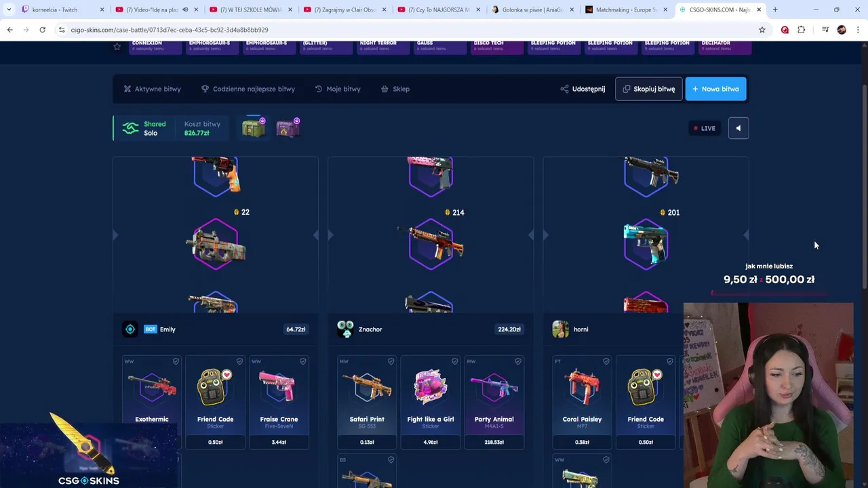868x488 pixels.
Task: Click the shield icon on the Fraise Crane card
Action: pos(303,361)
